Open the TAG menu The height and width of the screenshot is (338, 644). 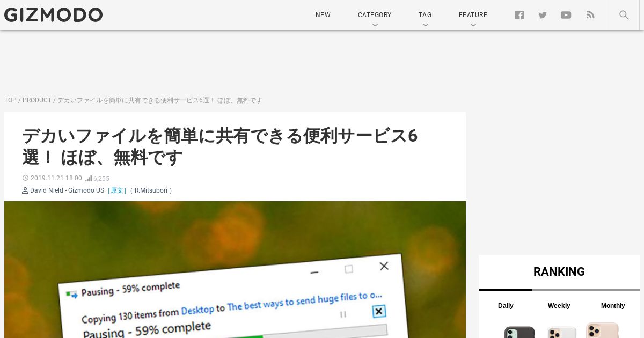pyautogui.click(x=425, y=15)
